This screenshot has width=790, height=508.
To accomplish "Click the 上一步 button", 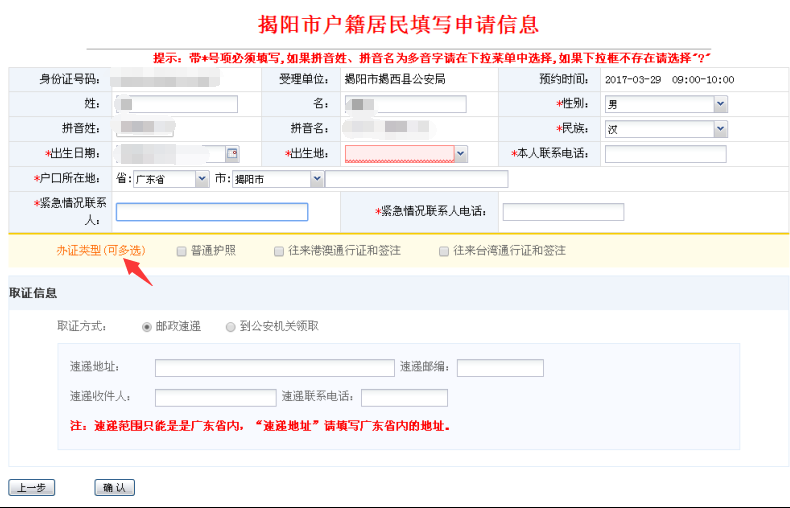I will click(x=31, y=488).
